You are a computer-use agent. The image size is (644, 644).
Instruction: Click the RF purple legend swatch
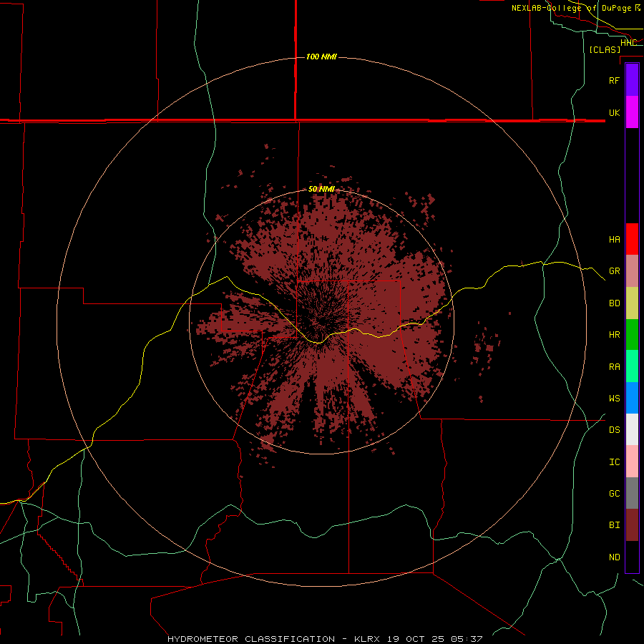[632, 80]
